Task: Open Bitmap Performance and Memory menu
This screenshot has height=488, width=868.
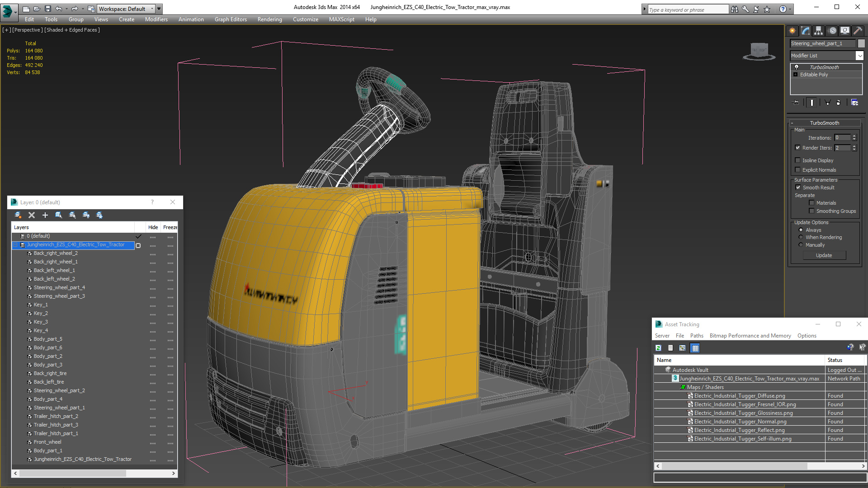Action: 750,336
